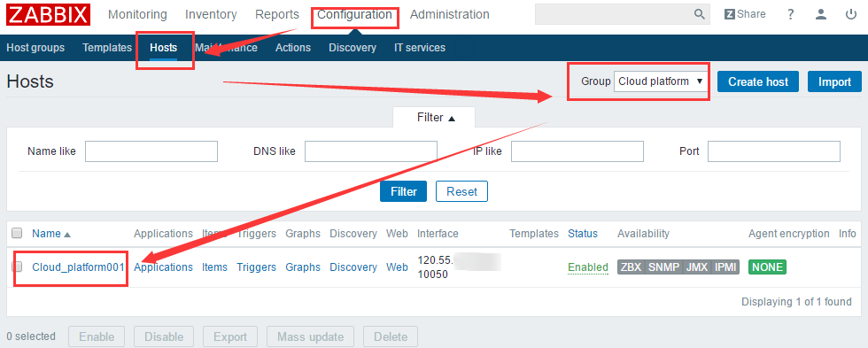Open the help question mark
868x348 pixels.
pos(790,14)
